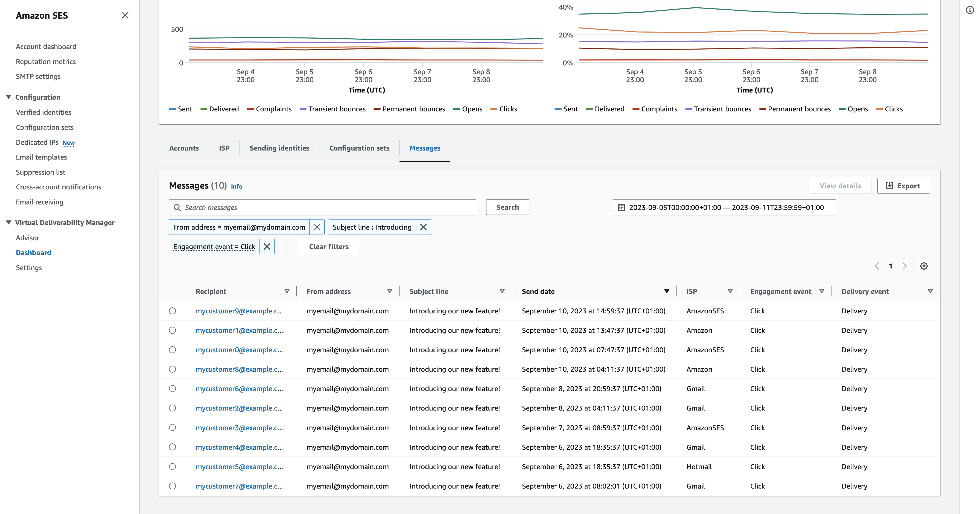Remove Subject line filter tag

[423, 227]
